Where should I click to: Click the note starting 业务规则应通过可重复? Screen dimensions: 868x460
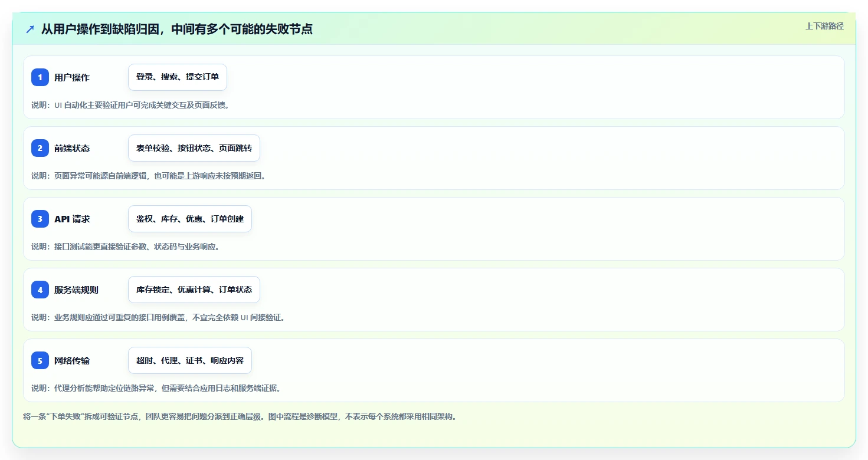tap(158, 317)
